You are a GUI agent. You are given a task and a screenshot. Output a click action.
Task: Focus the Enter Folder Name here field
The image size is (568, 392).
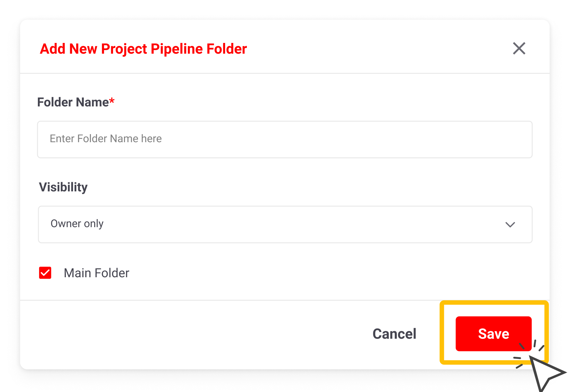click(x=285, y=139)
